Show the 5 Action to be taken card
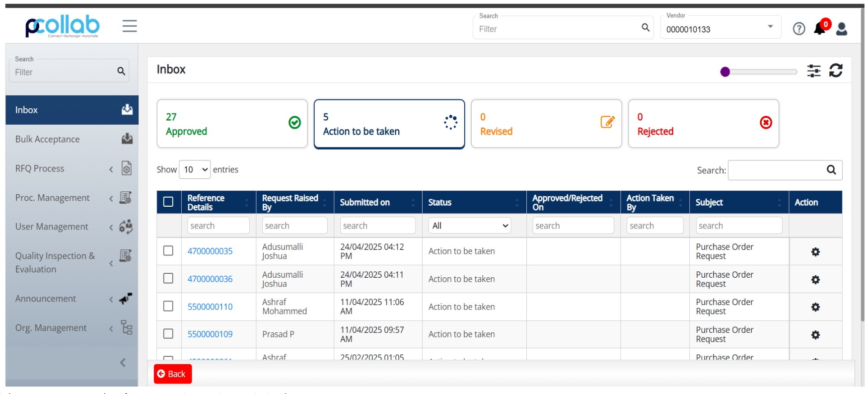The height and width of the screenshot is (394, 868). pos(389,124)
